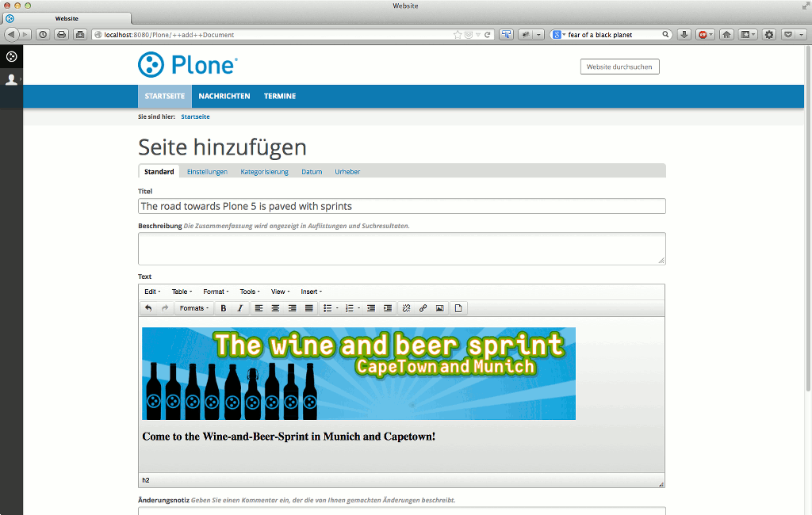Click the Plone logo
Screen dimensions: 812x515
click(188, 65)
